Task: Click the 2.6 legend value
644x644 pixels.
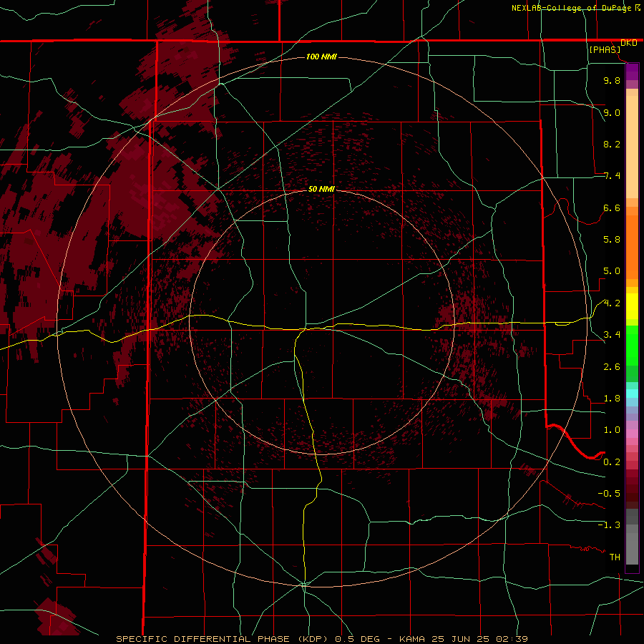Action: [612, 366]
